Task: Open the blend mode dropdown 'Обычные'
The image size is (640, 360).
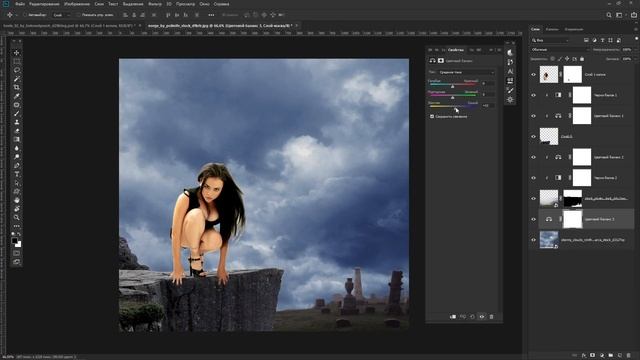Action: coord(560,49)
